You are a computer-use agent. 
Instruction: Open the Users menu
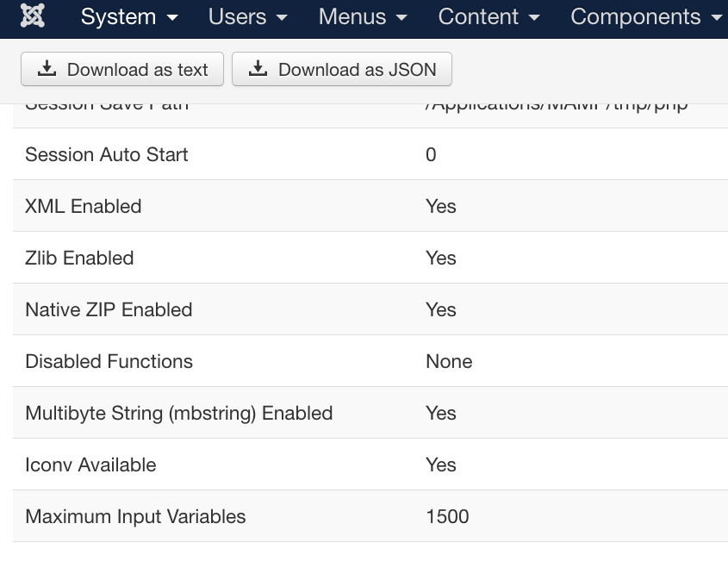pyautogui.click(x=248, y=17)
